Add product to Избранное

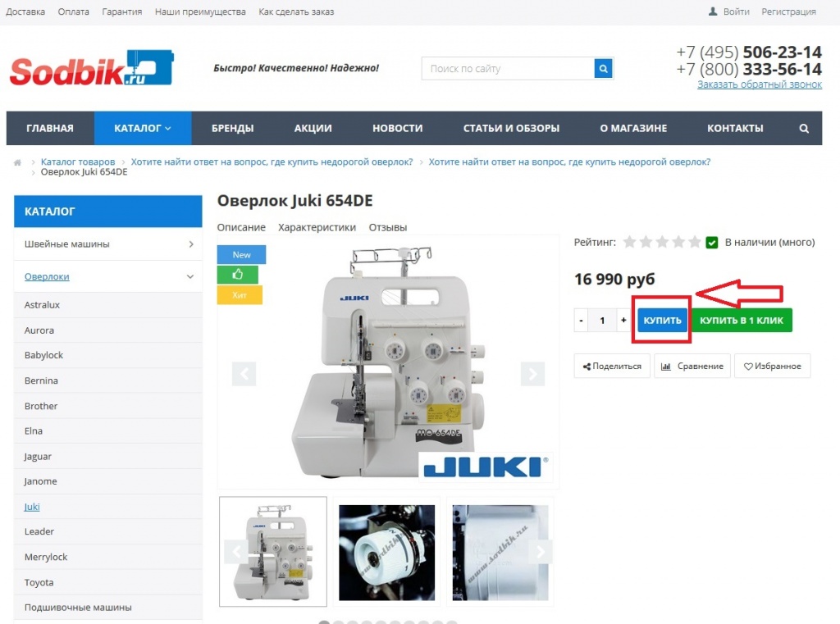tap(772, 367)
